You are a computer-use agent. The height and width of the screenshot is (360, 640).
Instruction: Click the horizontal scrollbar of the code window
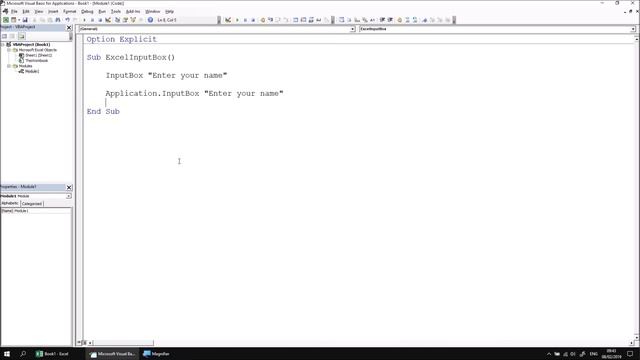coord(124,343)
